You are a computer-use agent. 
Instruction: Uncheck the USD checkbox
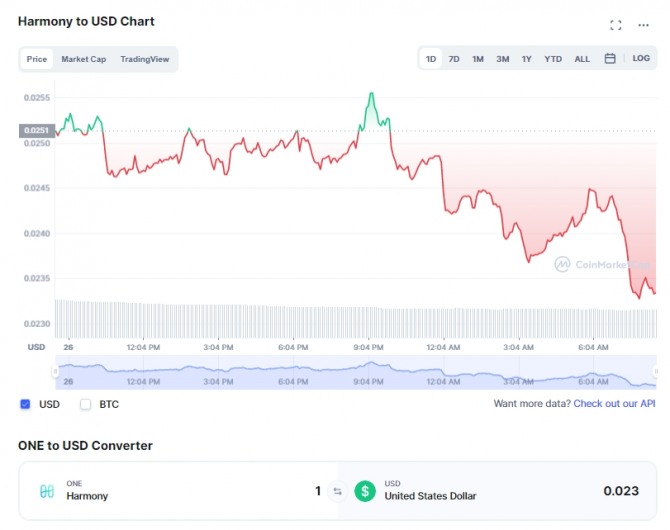click(x=25, y=404)
